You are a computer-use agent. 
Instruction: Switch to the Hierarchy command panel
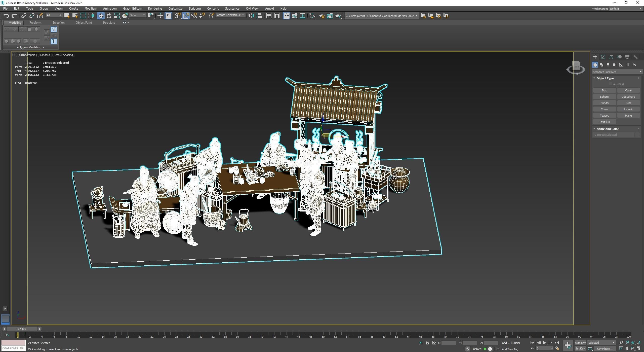click(x=611, y=57)
